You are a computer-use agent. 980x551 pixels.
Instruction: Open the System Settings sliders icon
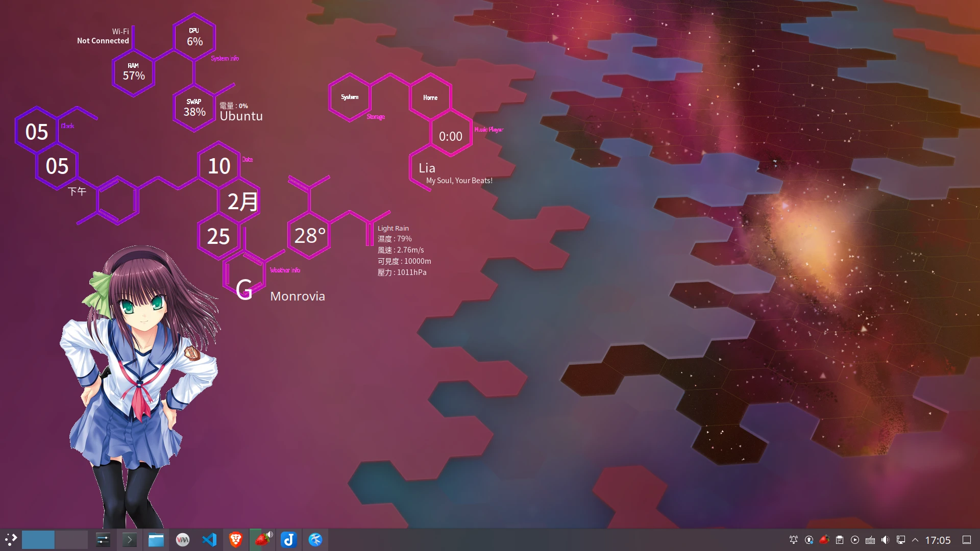coord(103,540)
